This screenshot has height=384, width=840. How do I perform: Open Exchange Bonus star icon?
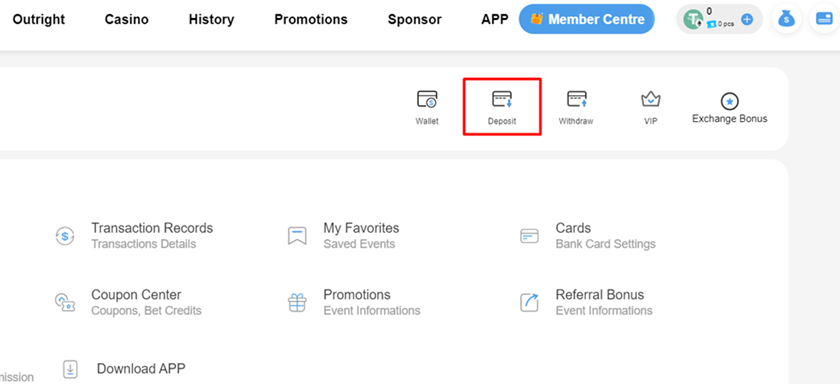pyautogui.click(x=730, y=100)
